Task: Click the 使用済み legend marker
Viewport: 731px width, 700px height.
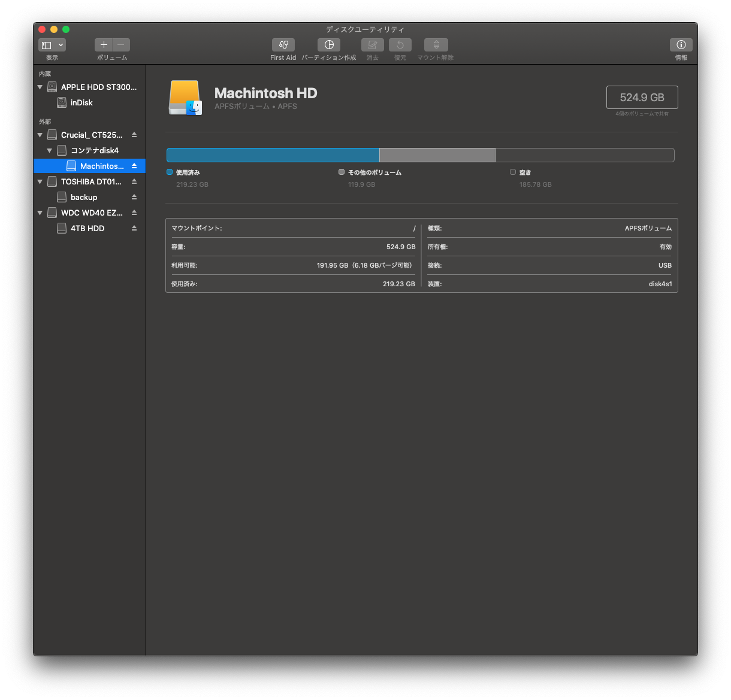Action: [x=170, y=172]
